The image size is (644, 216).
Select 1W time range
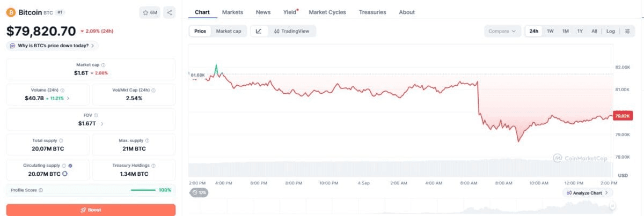550,31
